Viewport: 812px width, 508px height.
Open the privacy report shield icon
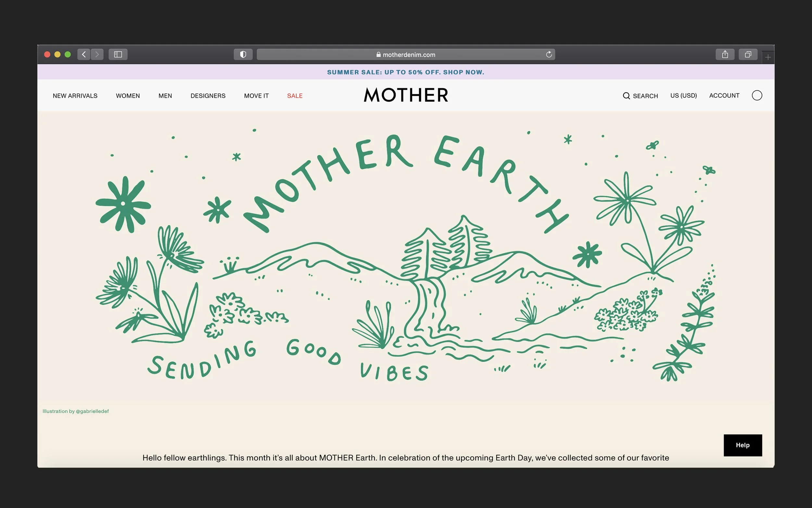point(243,55)
